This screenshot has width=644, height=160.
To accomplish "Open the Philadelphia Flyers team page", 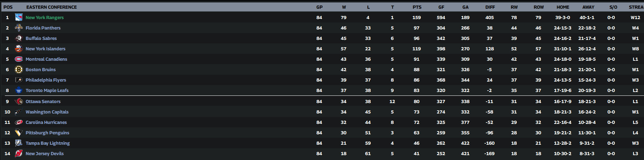I will (x=46, y=80).
